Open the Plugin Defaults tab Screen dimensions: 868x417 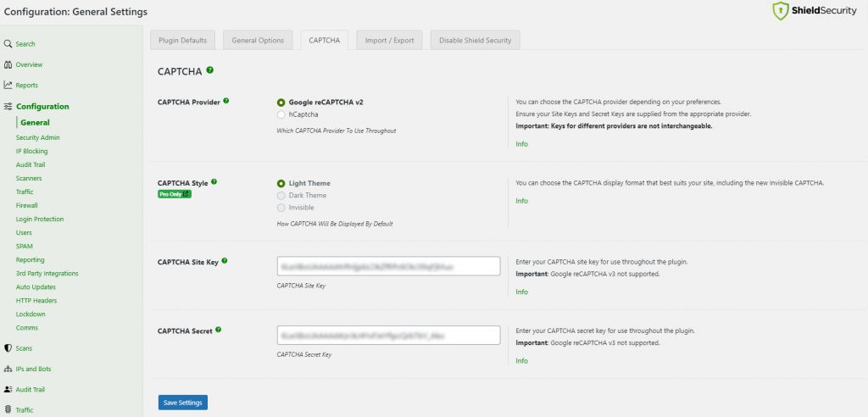(183, 41)
